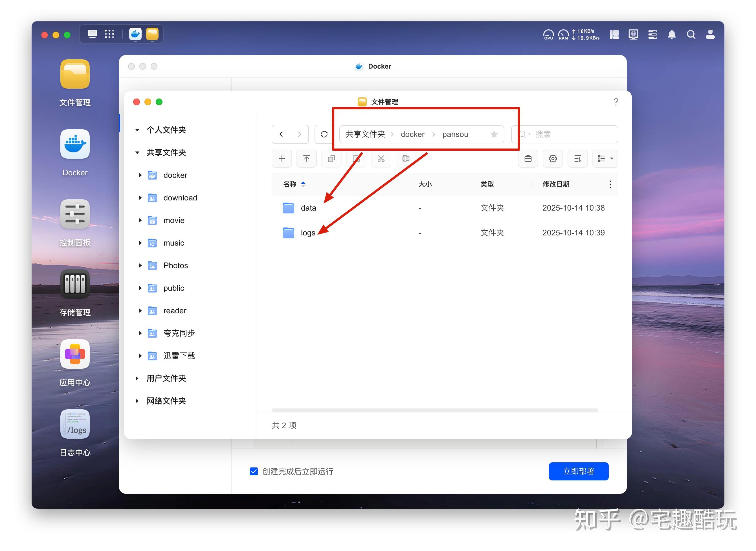Screen dimensions: 756x551
Task: Refresh the current folder view
Action: coord(324,134)
